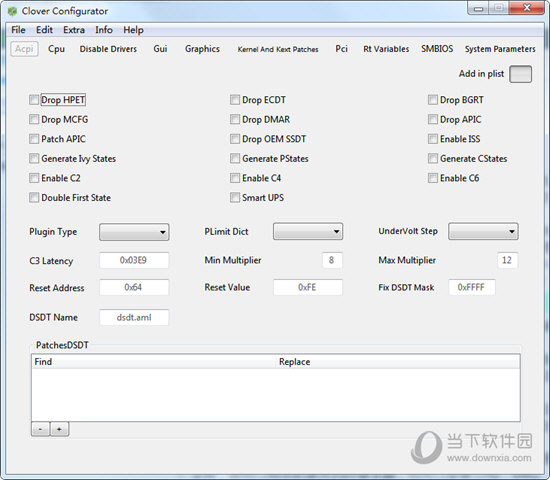This screenshot has width=550, height=480.
Task: Open the Extra menu
Action: tap(74, 30)
